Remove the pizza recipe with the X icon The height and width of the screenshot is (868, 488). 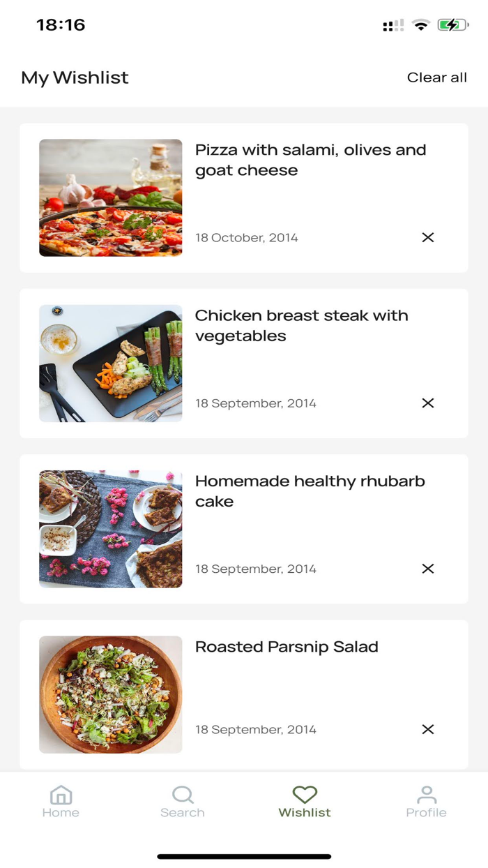coord(427,238)
